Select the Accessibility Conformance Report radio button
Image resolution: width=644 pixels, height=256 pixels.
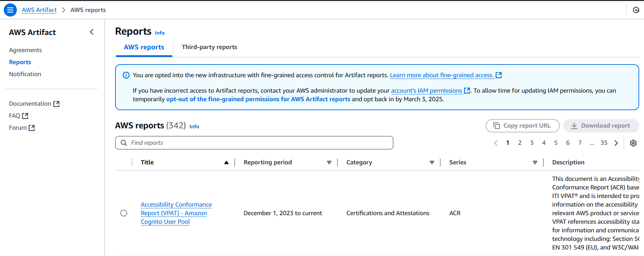124,213
